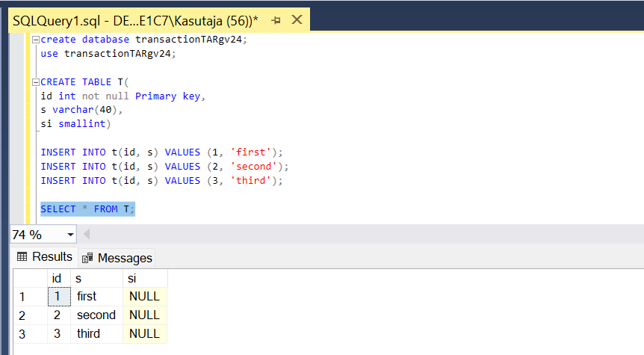The width and height of the screenshot is (644, 355).
Task: Click the highlighted SELECT * FROM T statement
Action: tap(87, 209)
